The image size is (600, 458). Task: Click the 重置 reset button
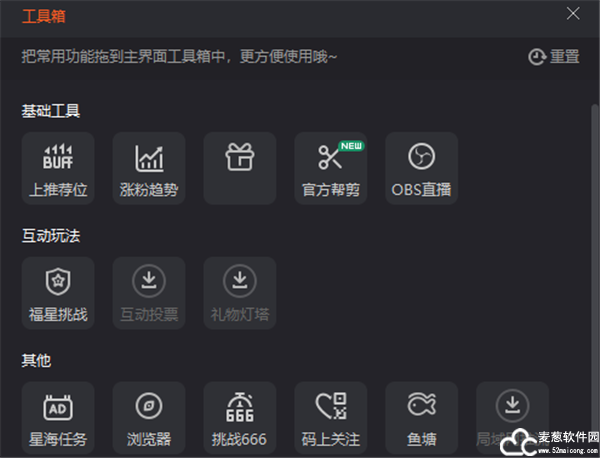[x=554, y=57]
